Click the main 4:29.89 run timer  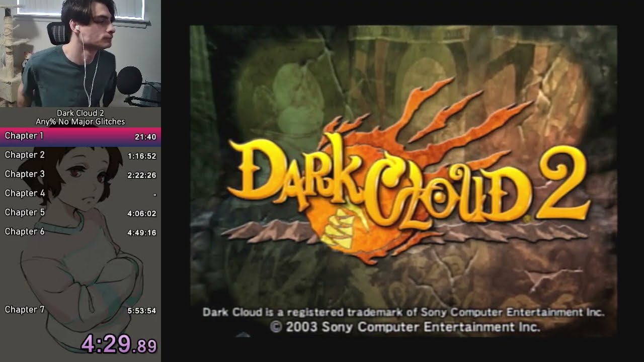point(119,344)
